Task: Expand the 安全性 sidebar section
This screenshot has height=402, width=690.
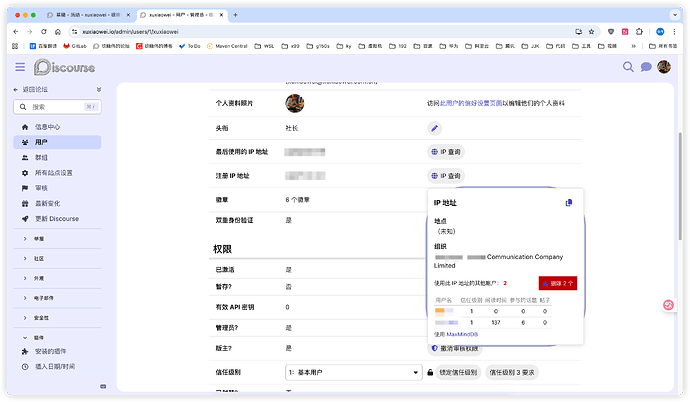Action: tap(41, 317)
